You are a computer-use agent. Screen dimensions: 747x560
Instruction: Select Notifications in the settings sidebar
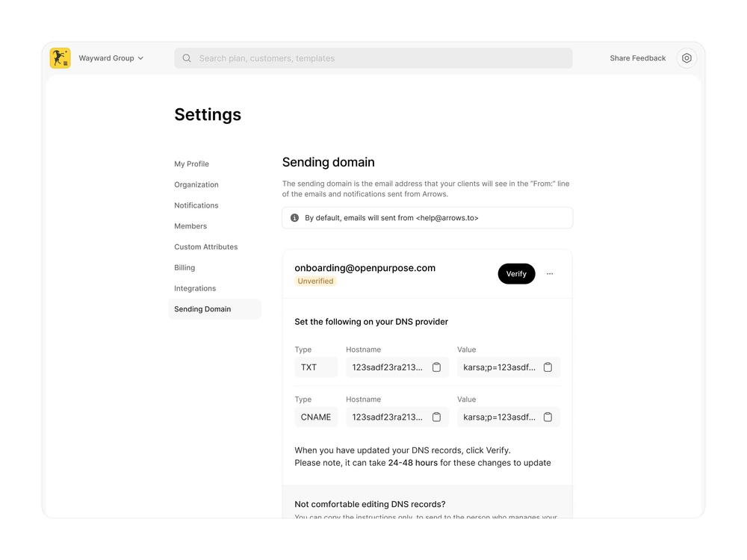click(x=196, y=205)
